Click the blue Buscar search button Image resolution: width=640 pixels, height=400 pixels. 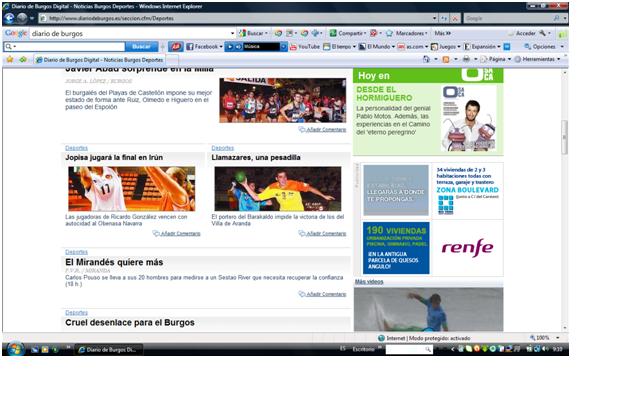141,47
